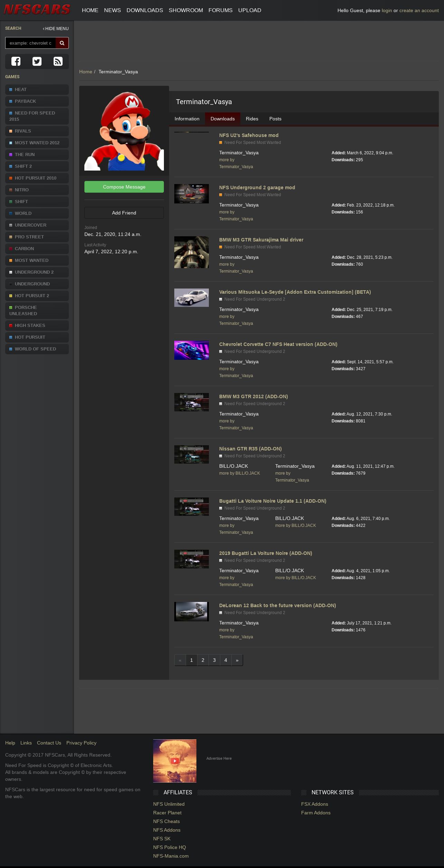Select RIVALS in games list

coord(37,131)
